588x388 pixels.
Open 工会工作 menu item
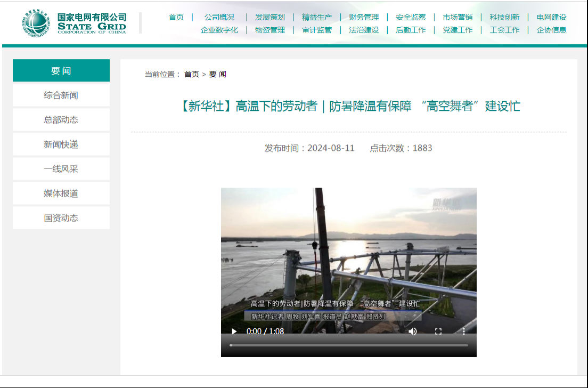pyautogui.click(x=504, y=30)
